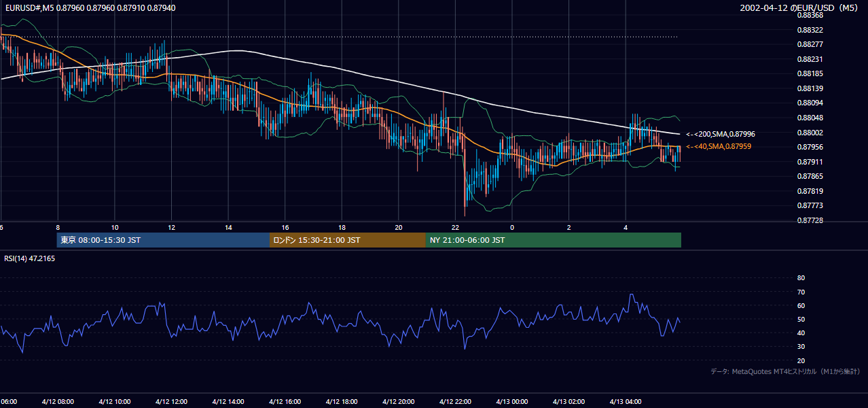Click the 4/13 02:00 bottom time label

coord(568,401)
